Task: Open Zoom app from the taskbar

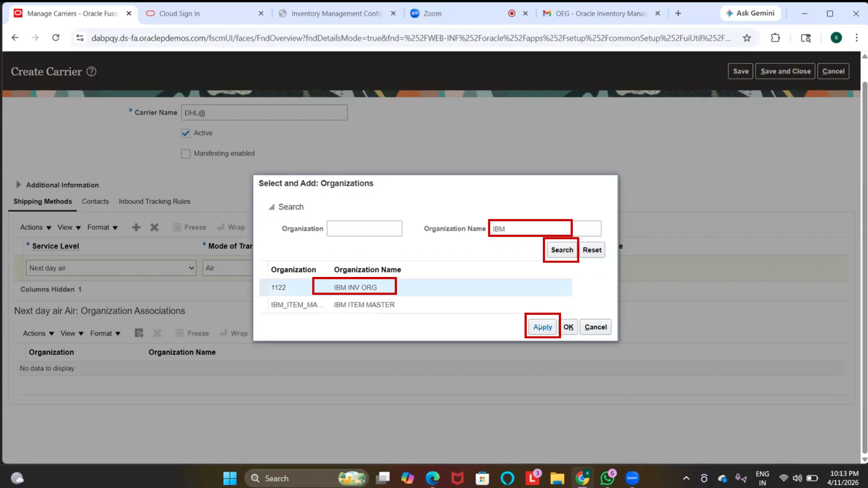Action: (x=632, y=478)
